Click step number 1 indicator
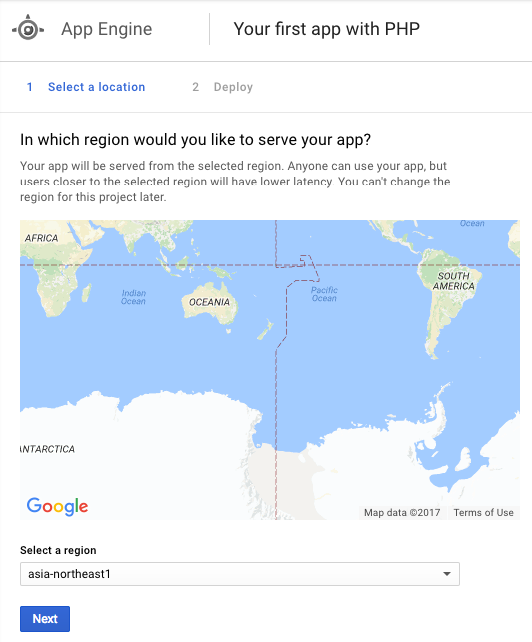 tap(29, 87)
